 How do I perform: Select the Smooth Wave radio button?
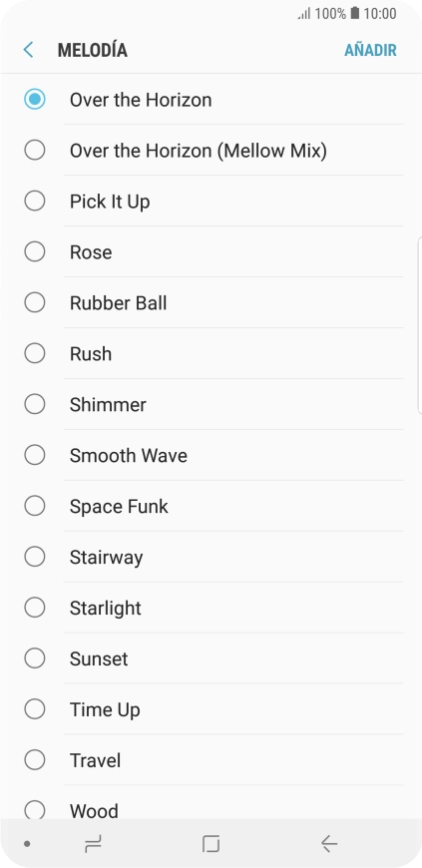[35, 455]
